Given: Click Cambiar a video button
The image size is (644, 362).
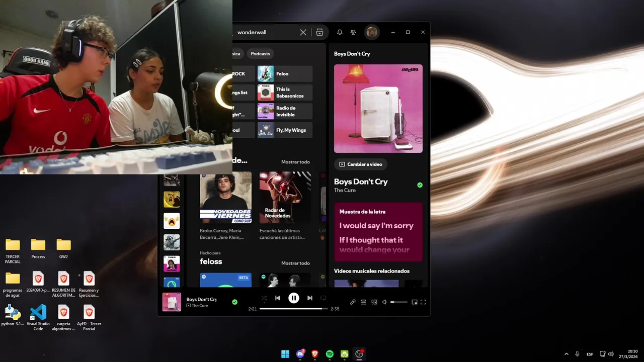Looking at the screenshot, I should pos(361,164).
